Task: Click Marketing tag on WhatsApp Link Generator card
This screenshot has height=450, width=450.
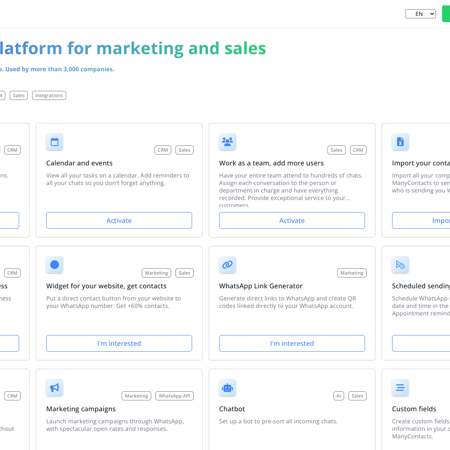Action: (352, 273)
